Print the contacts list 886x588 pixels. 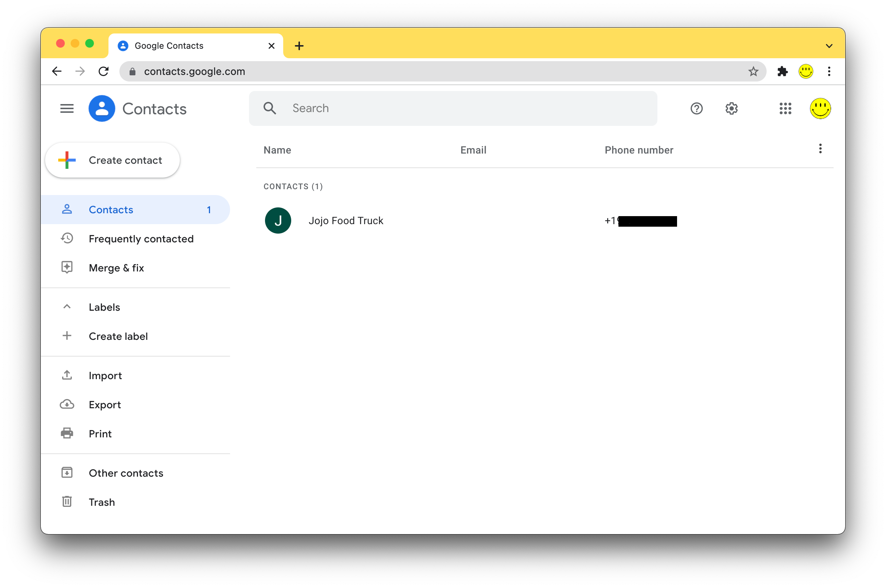click(135, 433)
